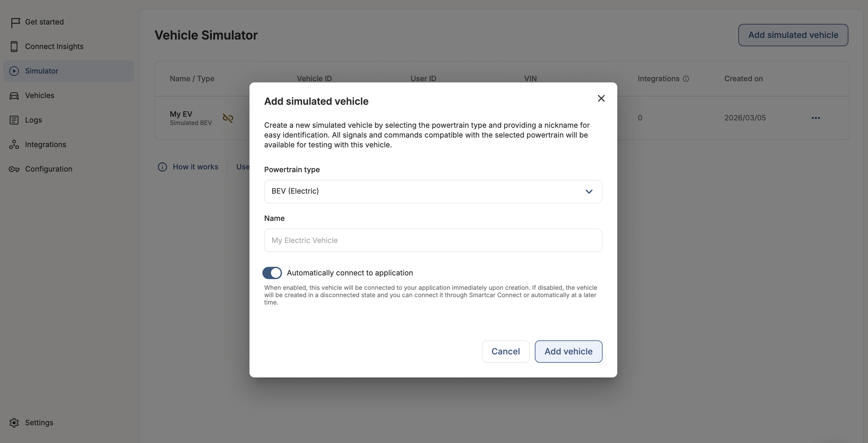Click the Name field to enter a nickname

[433, 240]
